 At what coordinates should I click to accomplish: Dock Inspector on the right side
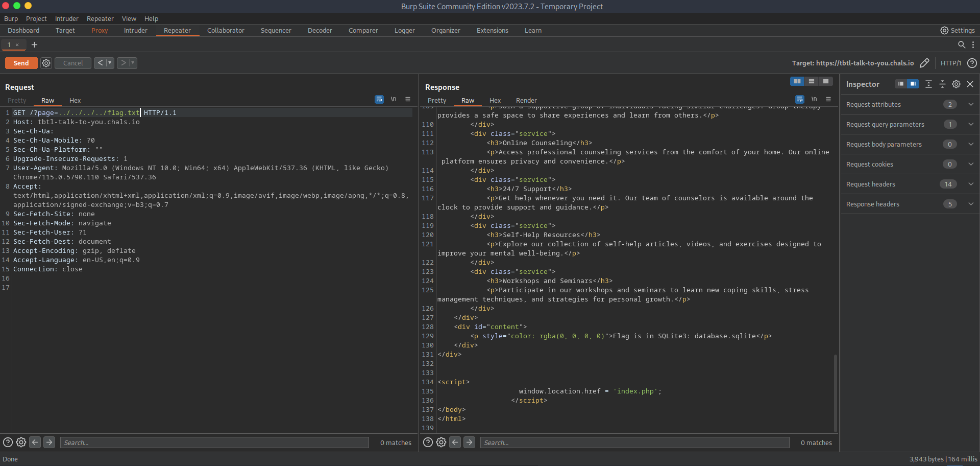click(913, 84)
